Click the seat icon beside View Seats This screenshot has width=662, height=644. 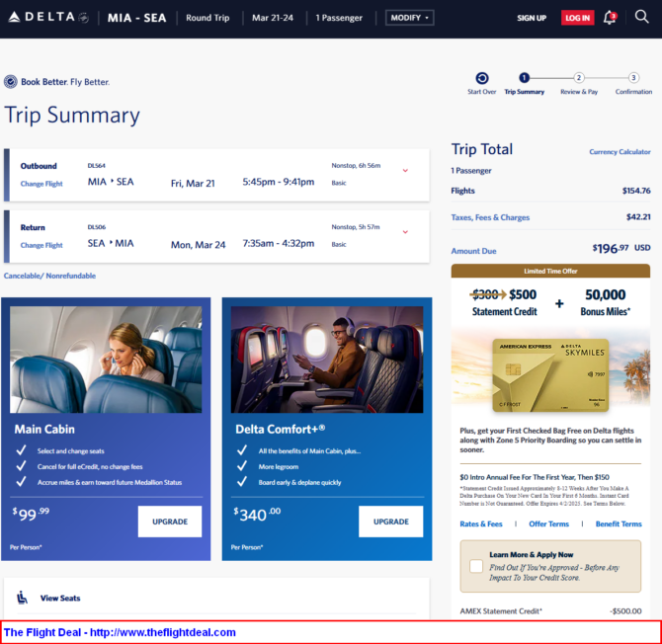click(x=22, y=598)
